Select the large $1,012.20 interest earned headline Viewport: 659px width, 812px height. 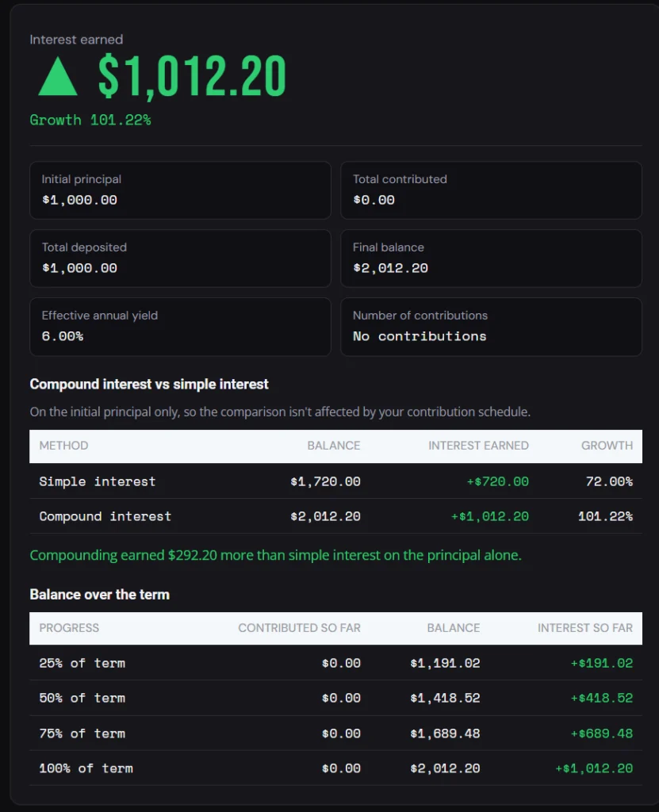coord(192,76)
